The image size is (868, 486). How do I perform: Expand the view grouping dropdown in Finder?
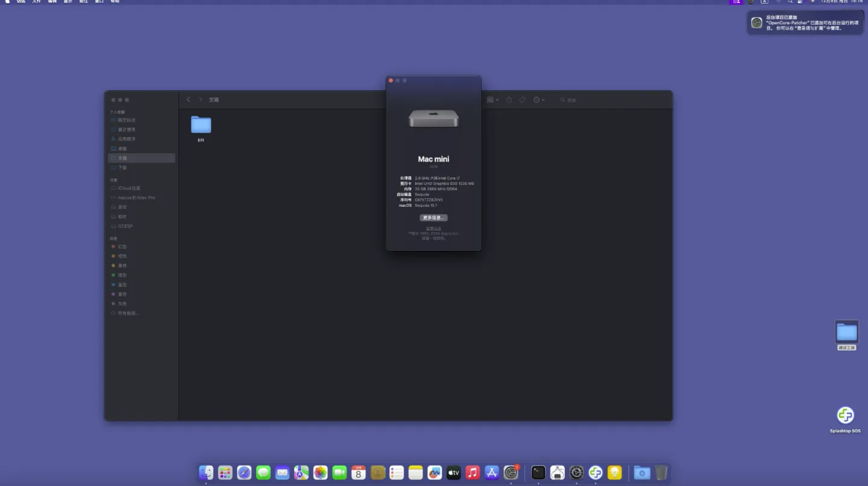pos(492,99)
